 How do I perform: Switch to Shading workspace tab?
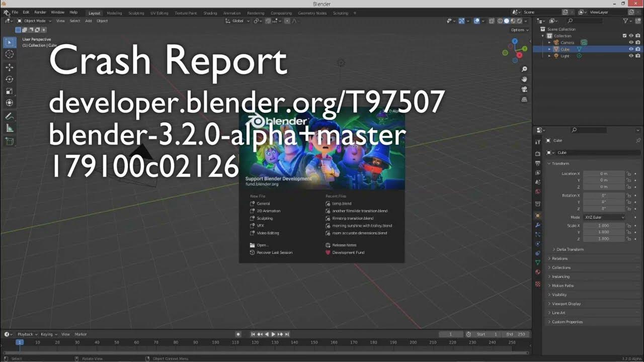coord(210,13)
